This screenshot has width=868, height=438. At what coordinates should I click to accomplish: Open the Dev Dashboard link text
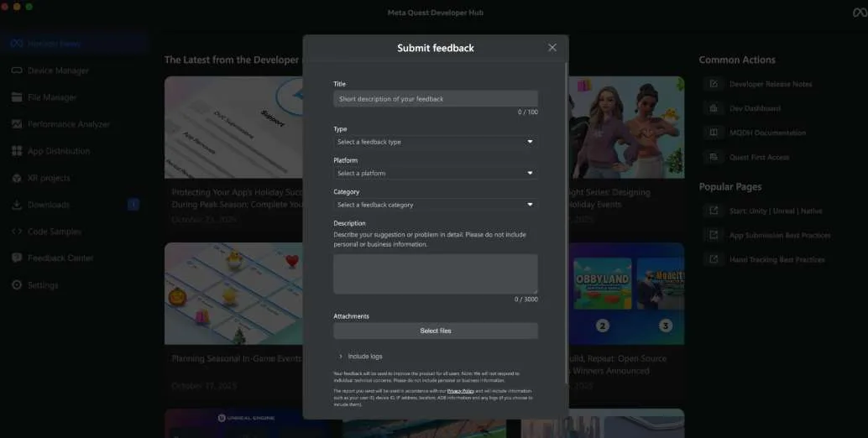click(755, 108)
